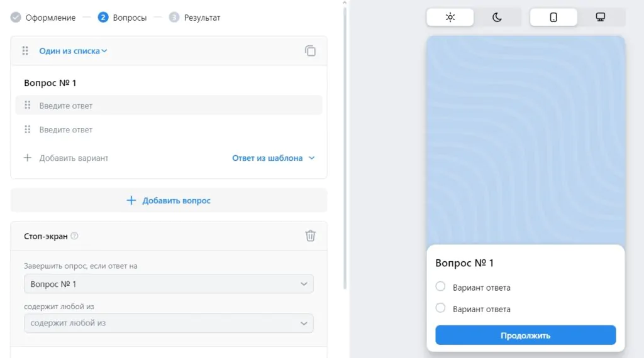Select desktop monitor preview mode
644x358 pixels.
pyautogui.click(x=601, y=17)
